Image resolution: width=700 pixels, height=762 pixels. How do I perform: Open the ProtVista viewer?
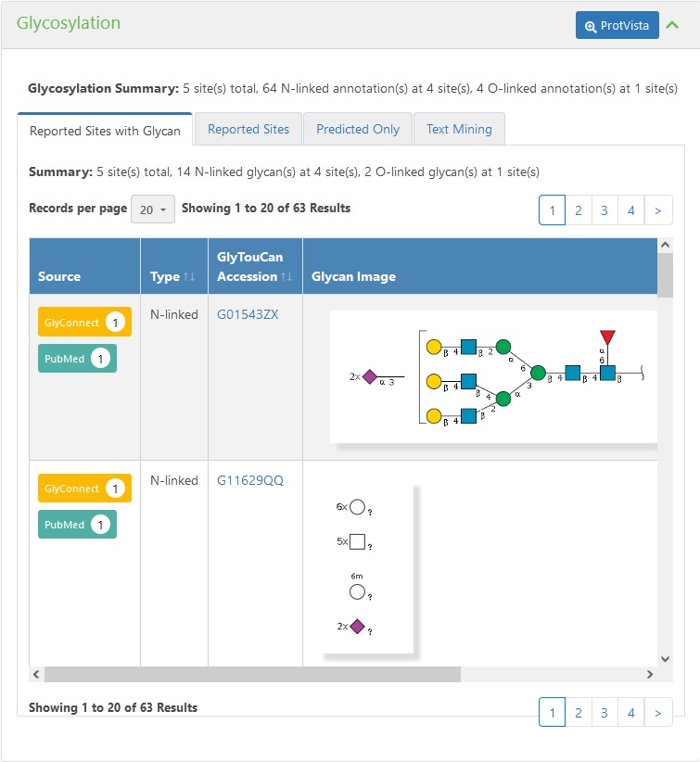617,25
